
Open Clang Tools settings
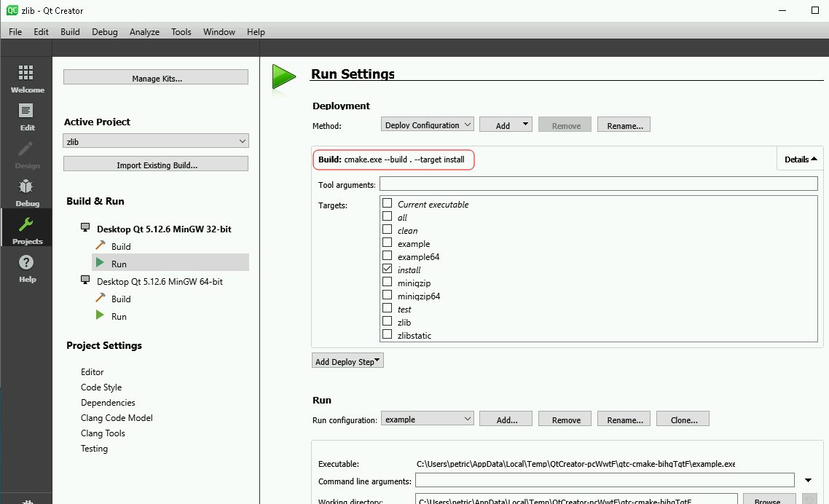pos(103,433)
